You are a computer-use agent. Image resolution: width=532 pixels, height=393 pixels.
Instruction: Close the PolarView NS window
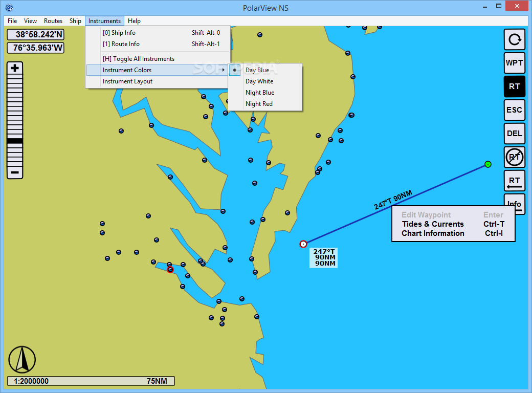tap(517, 6)
